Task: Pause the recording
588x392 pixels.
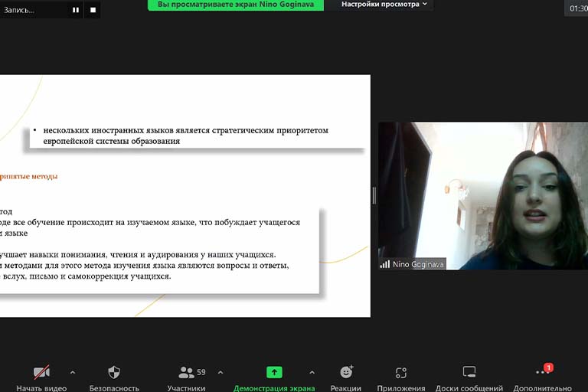Action: coord(76,10)
